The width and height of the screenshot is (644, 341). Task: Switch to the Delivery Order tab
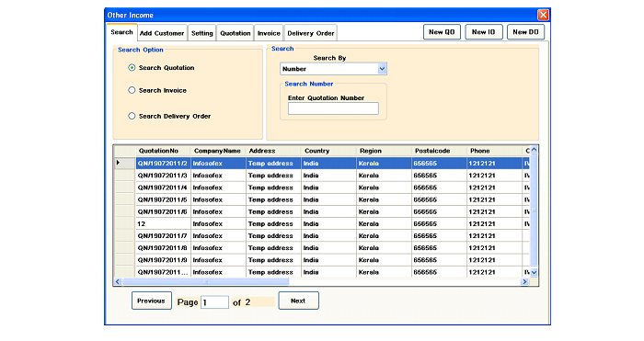311,33
